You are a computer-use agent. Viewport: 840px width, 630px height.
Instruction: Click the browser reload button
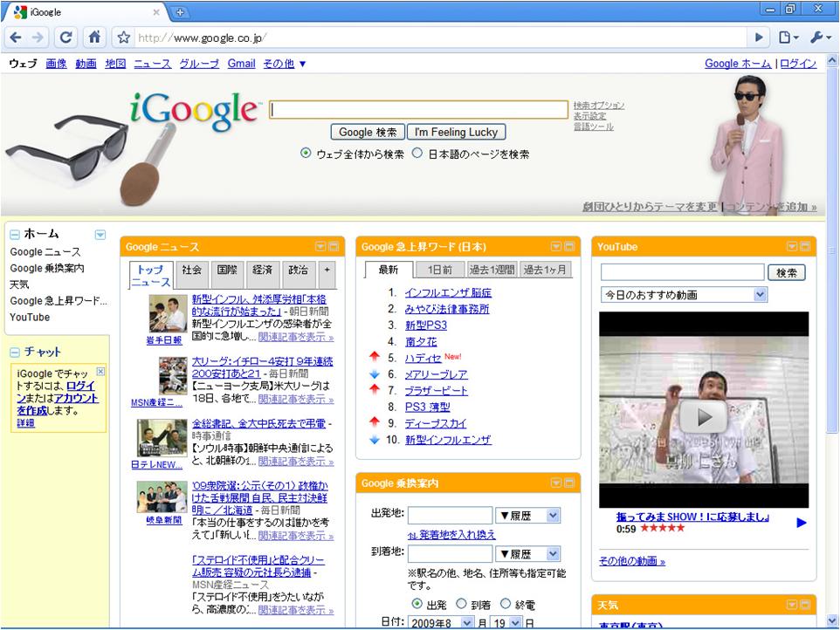click(x=65, y=38)
